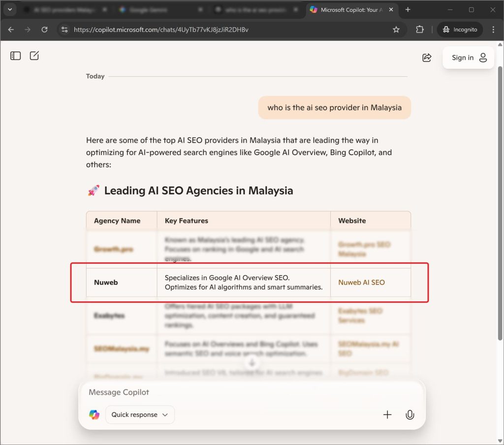Click the Copilot logo icon in composer

(94, 415)
